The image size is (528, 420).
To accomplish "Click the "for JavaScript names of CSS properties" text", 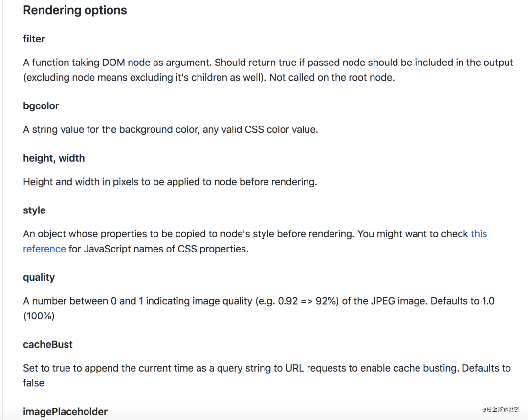I will click(158, 249).
